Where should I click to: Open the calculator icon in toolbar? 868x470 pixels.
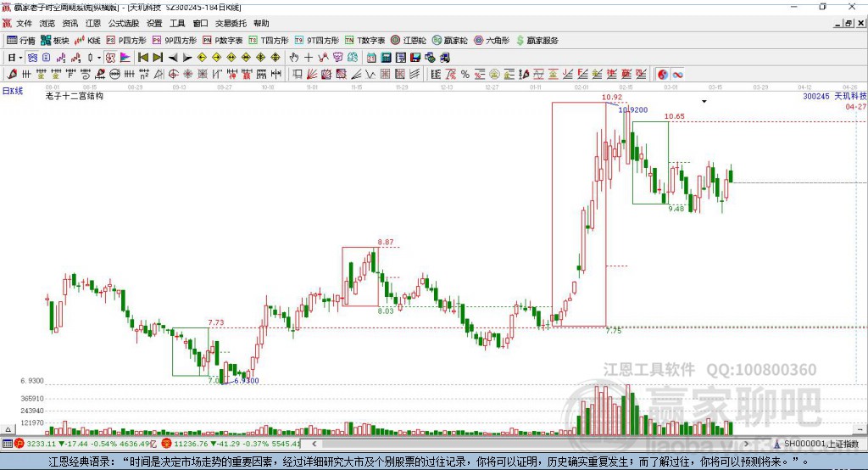tap(387, 57)
